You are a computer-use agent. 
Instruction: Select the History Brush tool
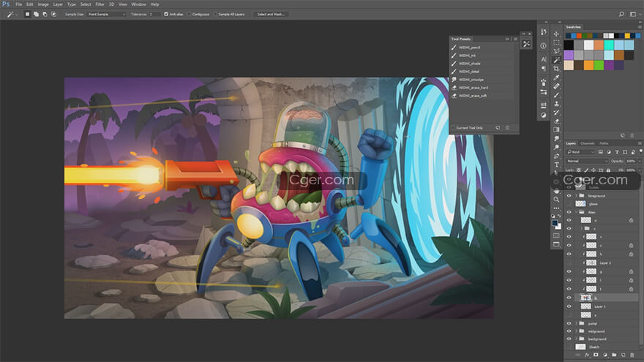pyautogui.click(x=556, y=112)
